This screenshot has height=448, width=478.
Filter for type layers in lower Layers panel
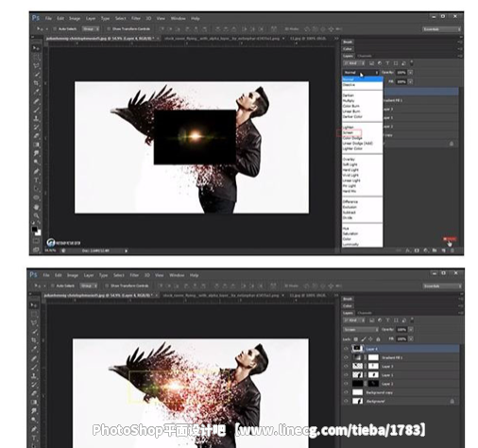(x=387, y=320)
